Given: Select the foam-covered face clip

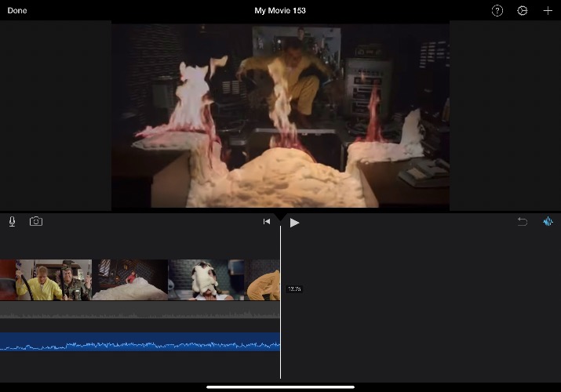Looking at the screenshot, I should [x=206, y=280].
